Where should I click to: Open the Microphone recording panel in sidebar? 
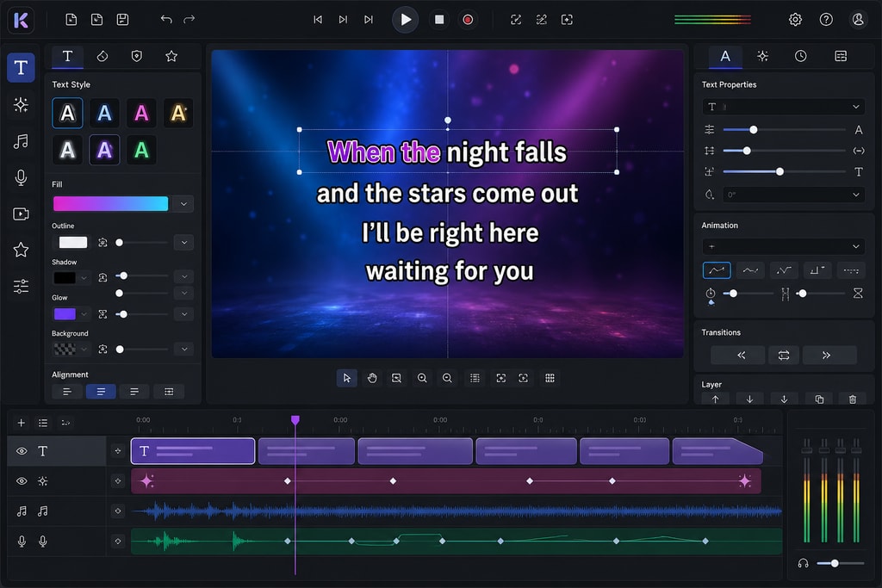[x=21, y=177]
